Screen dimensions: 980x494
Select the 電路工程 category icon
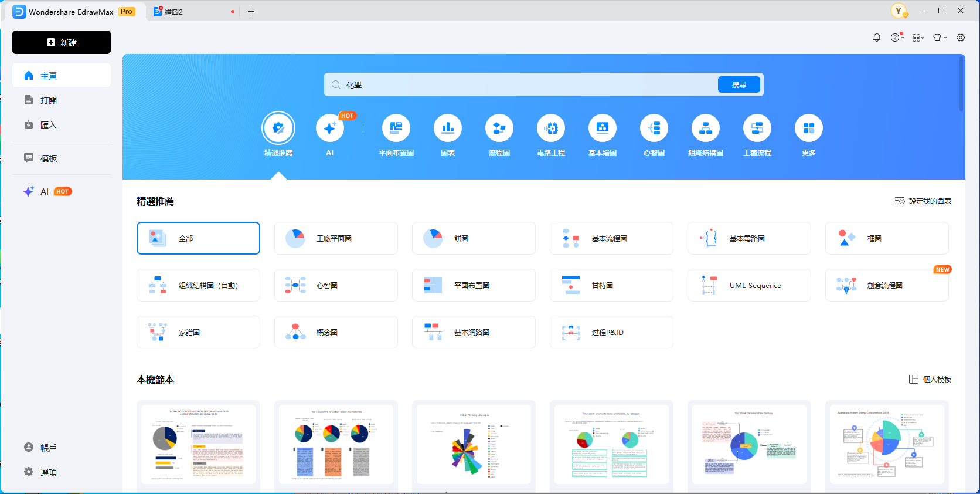click(550, 128)
